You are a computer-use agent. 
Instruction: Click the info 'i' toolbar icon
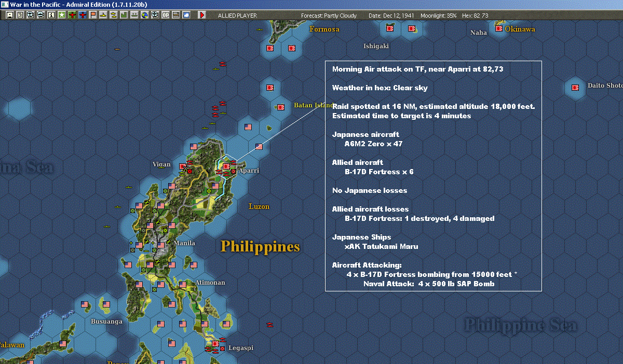(x=51, y=15)
